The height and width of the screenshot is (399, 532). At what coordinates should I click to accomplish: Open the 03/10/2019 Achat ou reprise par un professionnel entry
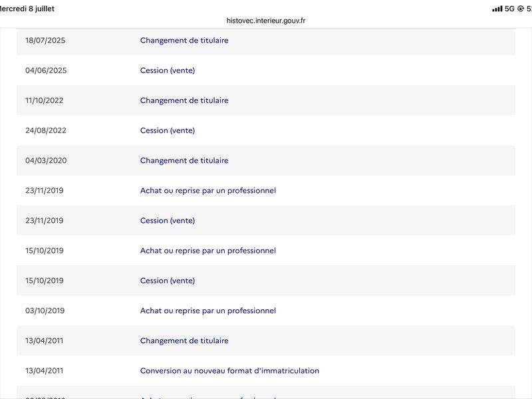266,311
